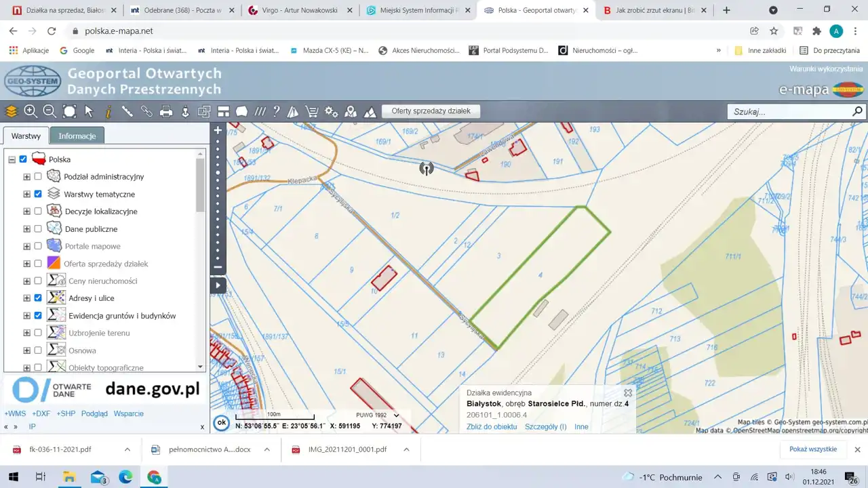Uncheck the Adresy i ulice layer
Screen dimensions: 868x488
38,298
